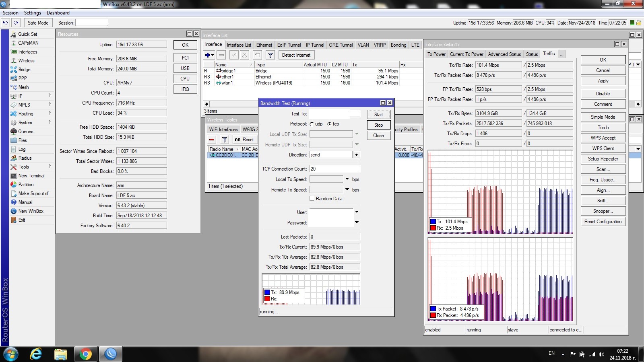Viewport: 644px width, 362px height.
Task: Expand the User field arrow
Action: pos(357,212)
